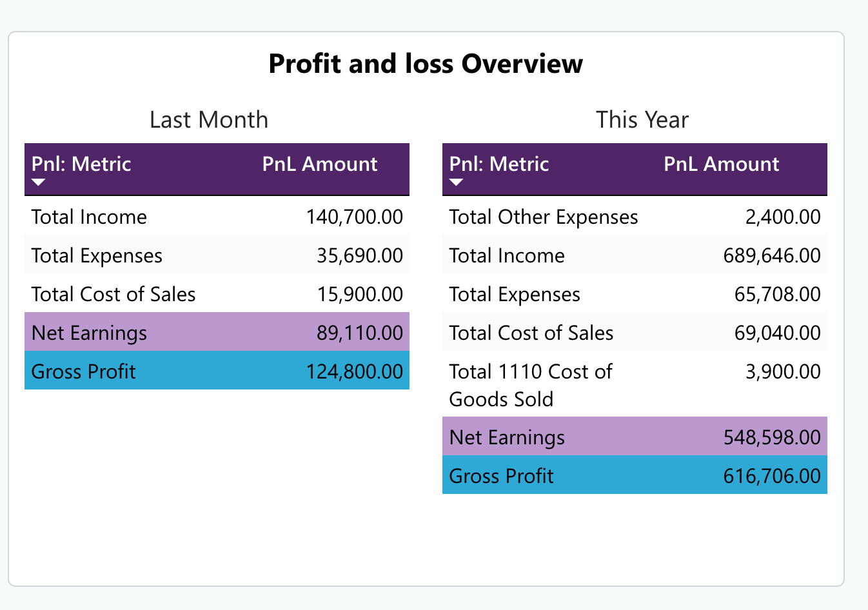The width and height of the screenshot is (868, 610).
Task: Select the purple Net Earnings row for Last Month
Action: tap(217, 332)
